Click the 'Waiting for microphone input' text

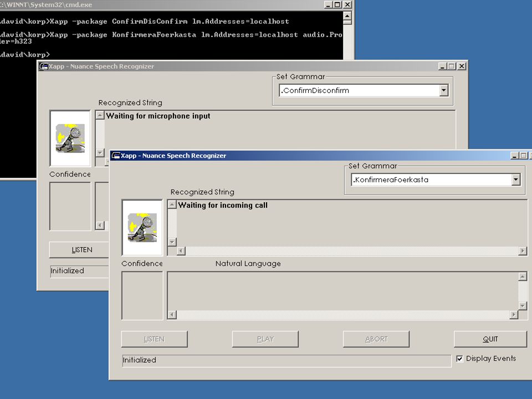tap(158, 116)
